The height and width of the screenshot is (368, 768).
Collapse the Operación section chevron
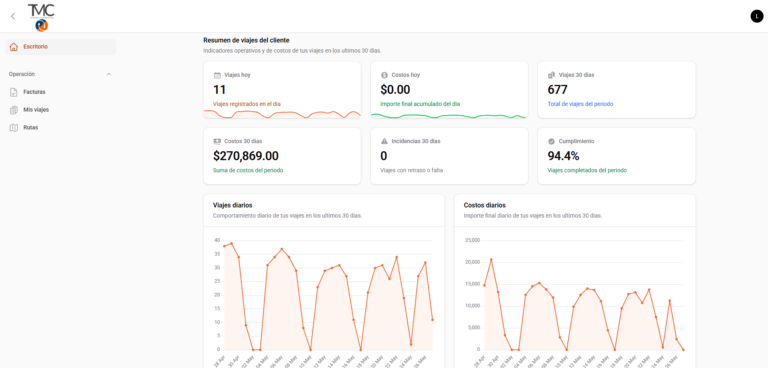tap(109, 74)
